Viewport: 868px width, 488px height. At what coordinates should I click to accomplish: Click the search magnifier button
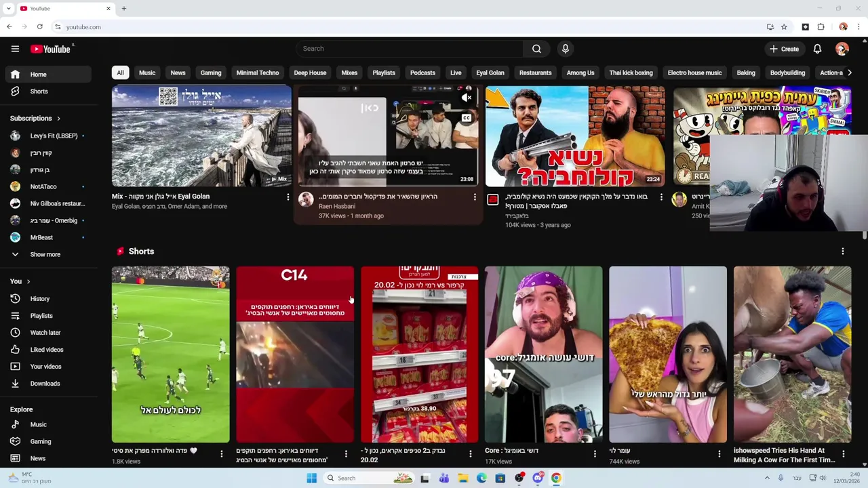536,49
